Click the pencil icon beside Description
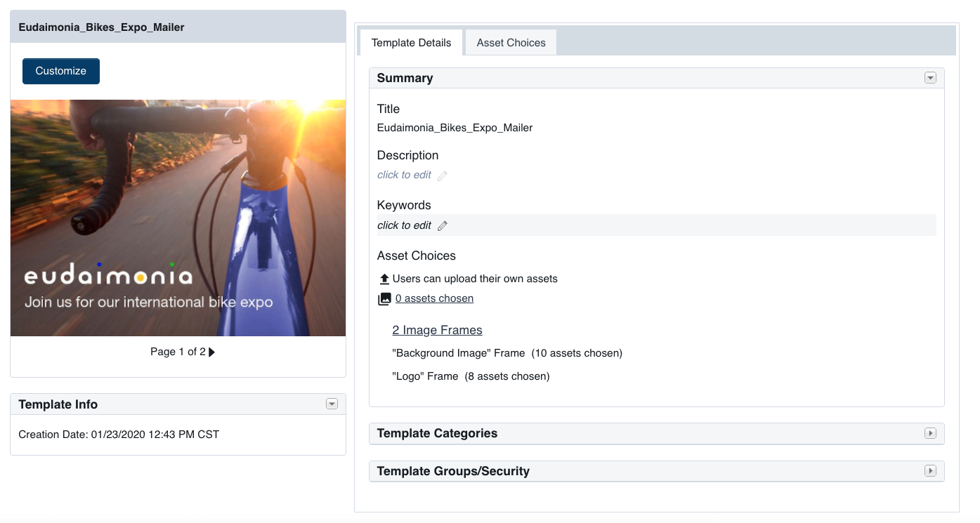 442,176
